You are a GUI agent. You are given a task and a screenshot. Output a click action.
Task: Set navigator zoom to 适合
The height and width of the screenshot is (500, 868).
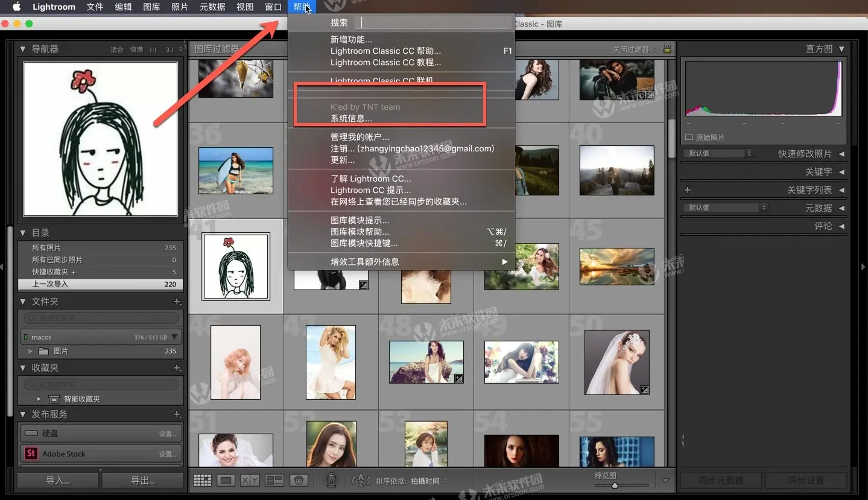click(117, 49)
